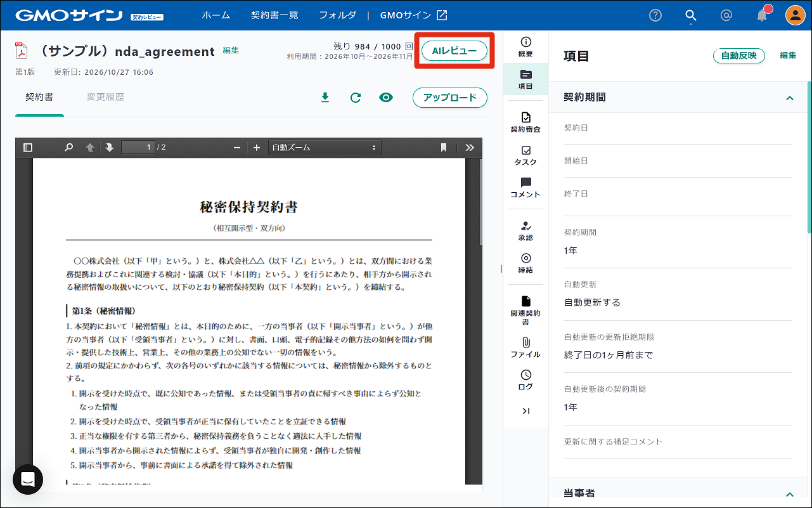Reload the document with refresh icon
Image resolution: width=812 pixels, height=508 pixels.
pos(356,98)
